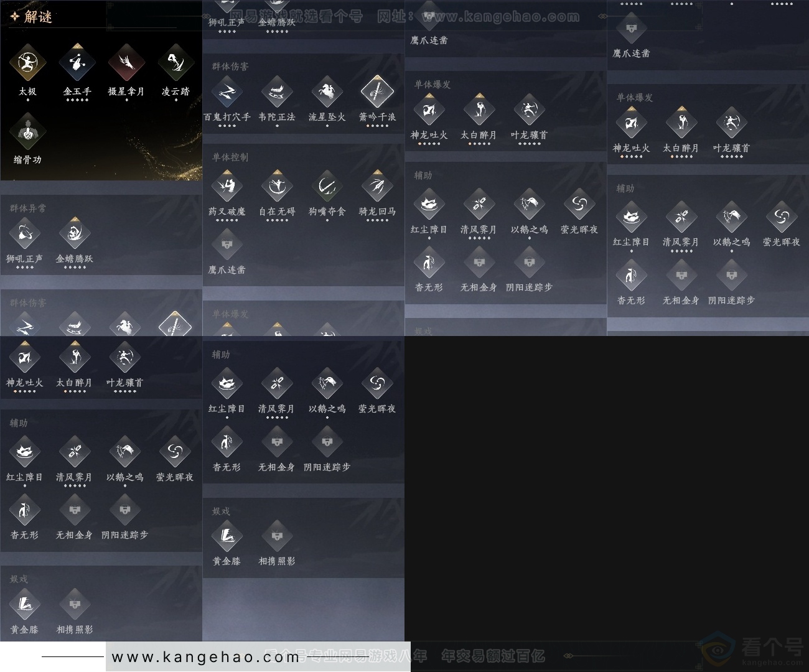The width and height of the screenshot is (809, 672).
Task: Click the 百鬼打穴手 skill icon
Action: [227, 92]
